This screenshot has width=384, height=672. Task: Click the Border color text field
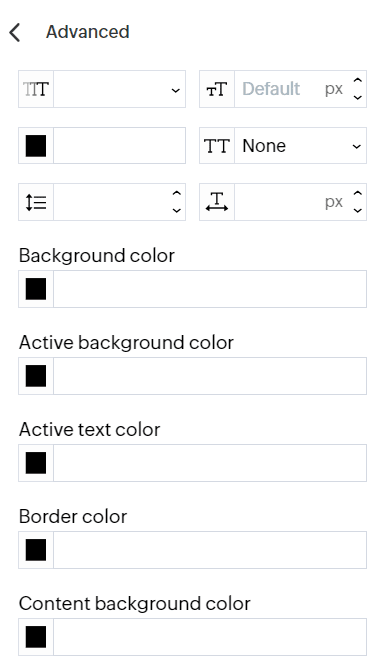tap(210, 550)
